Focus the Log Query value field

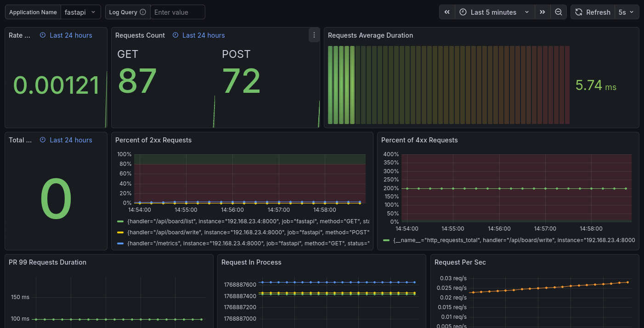178,12
